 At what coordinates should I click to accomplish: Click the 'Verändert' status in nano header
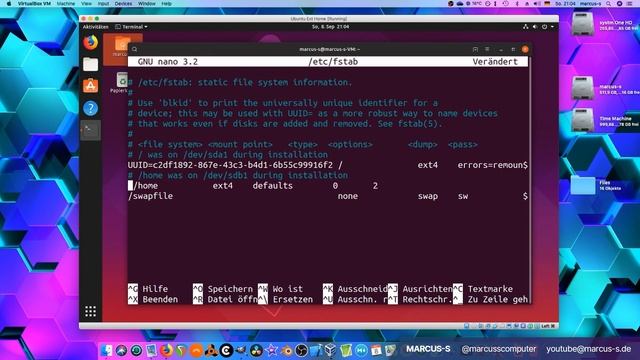[495, 62]
